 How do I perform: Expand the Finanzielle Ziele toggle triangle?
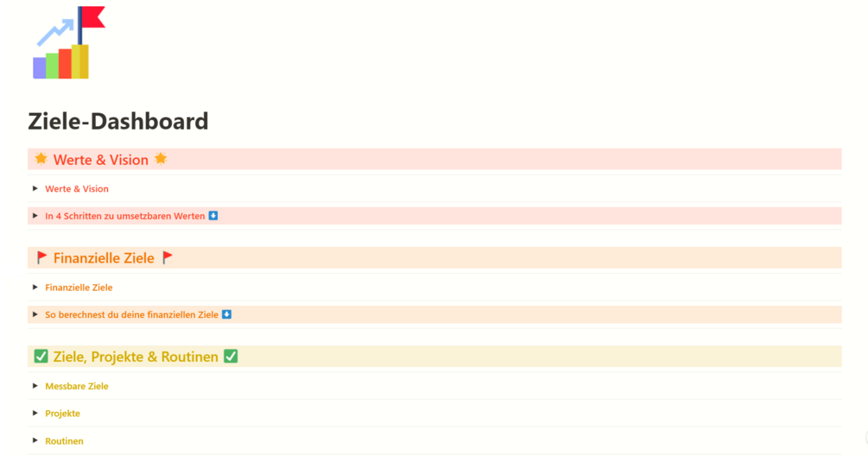tap(35, 288)
